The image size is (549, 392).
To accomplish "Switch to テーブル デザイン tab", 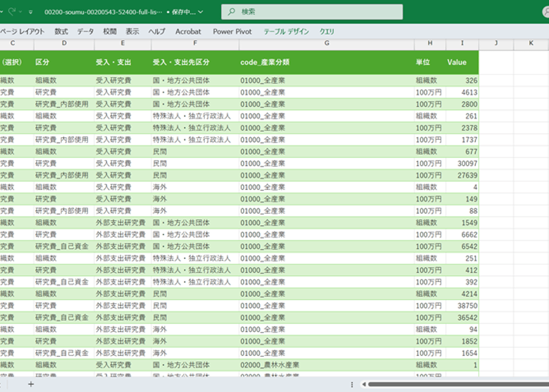I will (286, 31).
